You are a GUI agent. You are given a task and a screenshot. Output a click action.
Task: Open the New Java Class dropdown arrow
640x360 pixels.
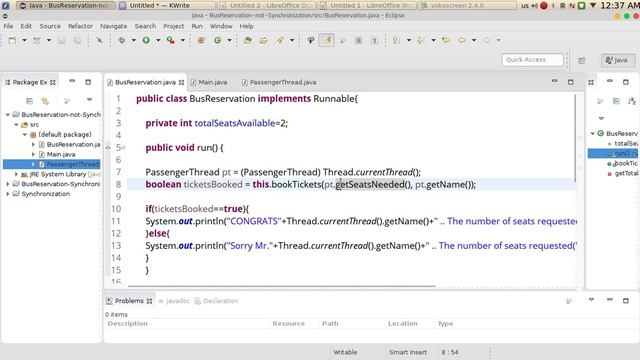(229, 40)
